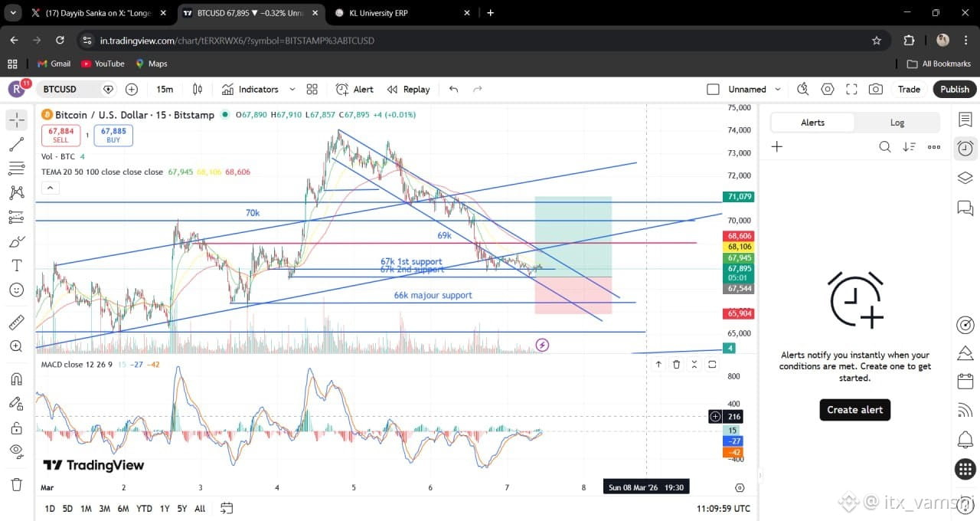The image size is (980, 521).
Task: Select the crosshair cursor tool
Action: (17, 120)
